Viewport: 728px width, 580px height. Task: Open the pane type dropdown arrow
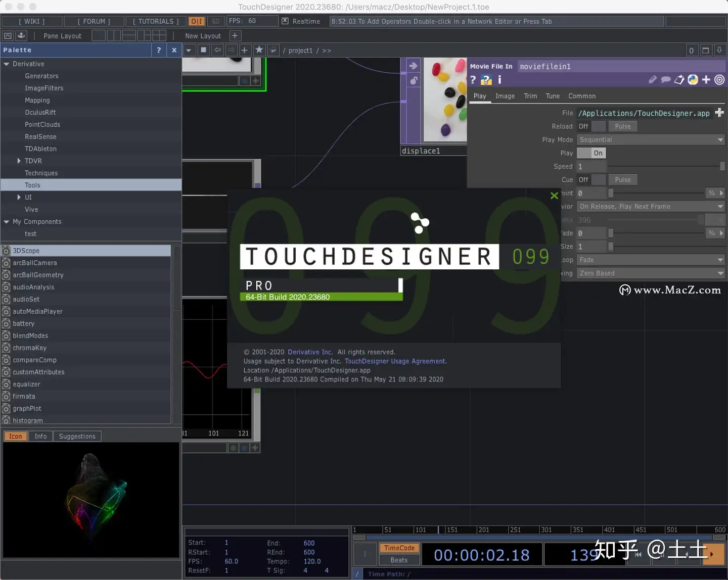click(189, 50)
